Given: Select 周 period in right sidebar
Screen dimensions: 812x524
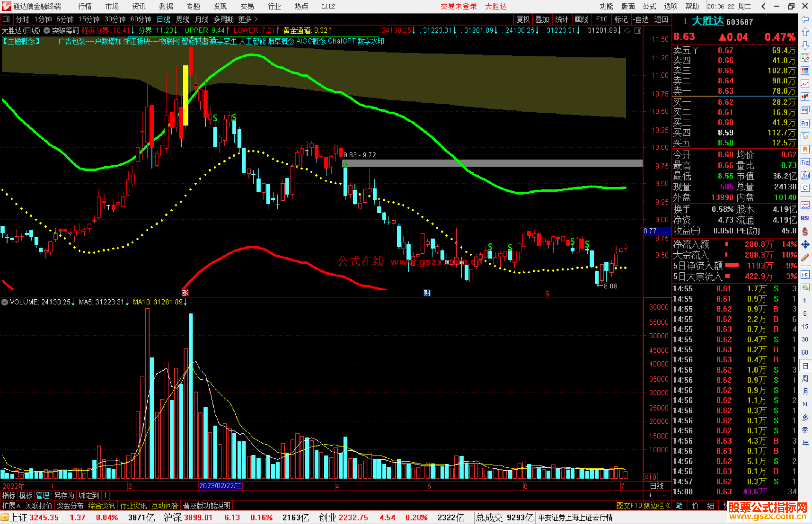Looking at the screenshot, I should click(805, 379).
